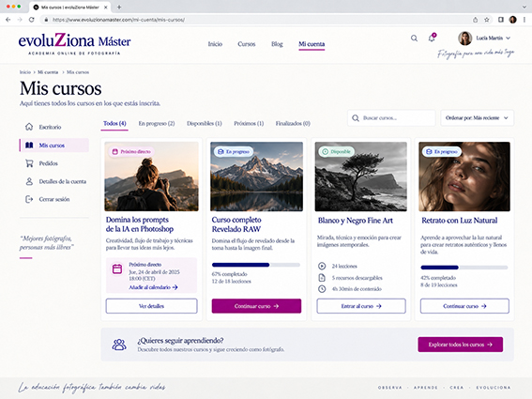This screenshot has width=532, height=399.
Task: Click Explorar todos los cursos button
Action: (x=461, y=345)
